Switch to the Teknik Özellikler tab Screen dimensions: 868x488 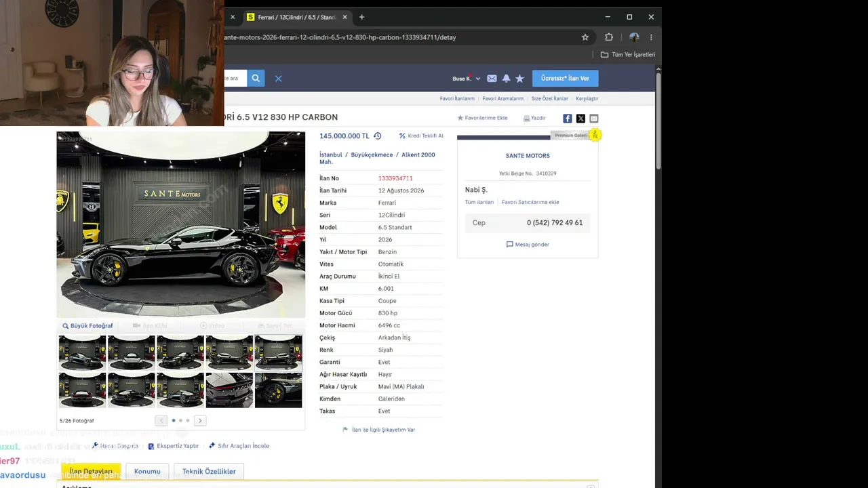click(x=209, y=471)
